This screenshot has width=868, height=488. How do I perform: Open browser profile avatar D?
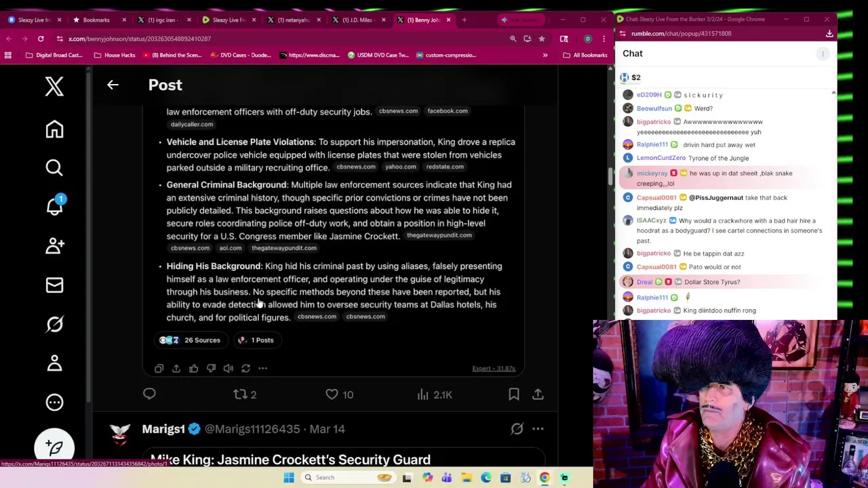[x=587, y=39]
